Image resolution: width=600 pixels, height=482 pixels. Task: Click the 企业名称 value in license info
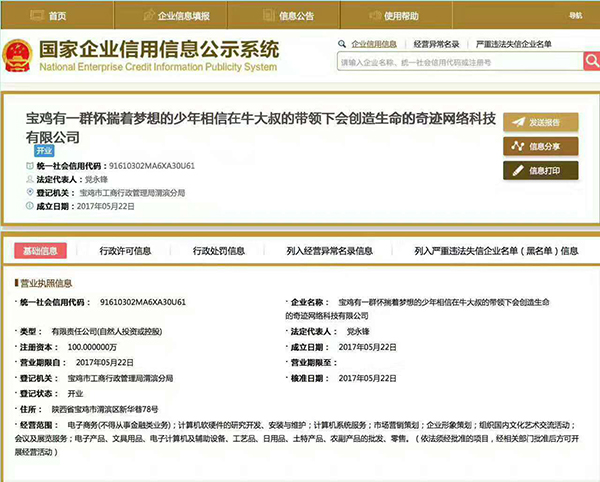pyautogui.click(x=417, y=309)
